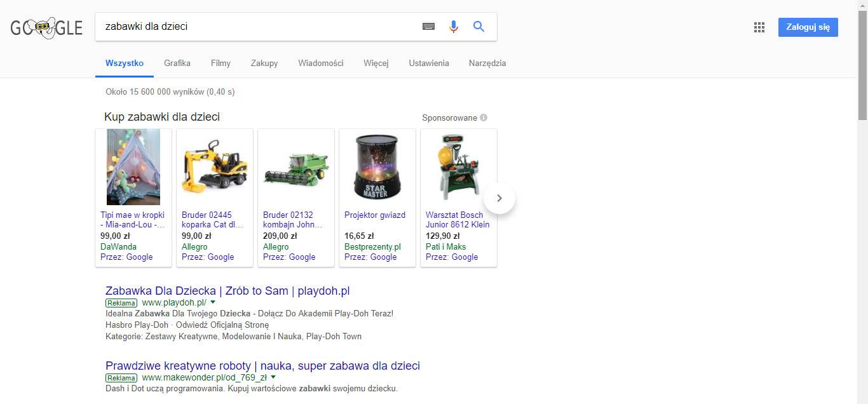The image size is (868, 404).
Task: Click the 'Około 15 600 000 wyników' stats text
Action: coord(170,92)
